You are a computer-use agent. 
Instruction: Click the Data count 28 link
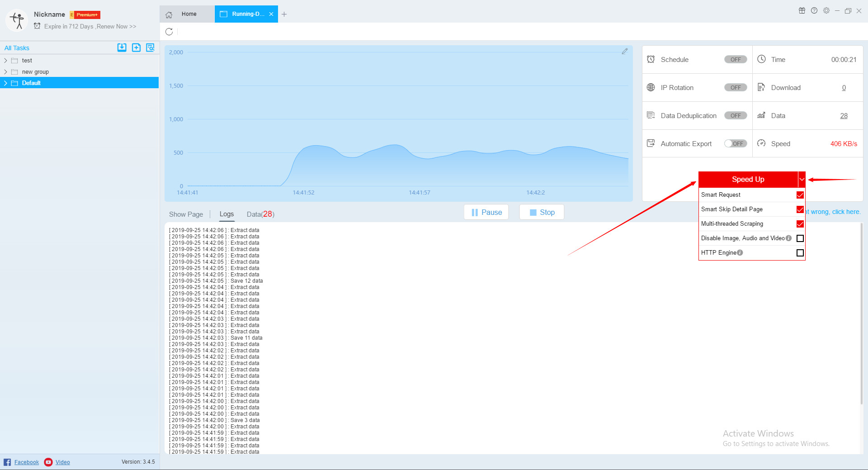tap(844, 116)
